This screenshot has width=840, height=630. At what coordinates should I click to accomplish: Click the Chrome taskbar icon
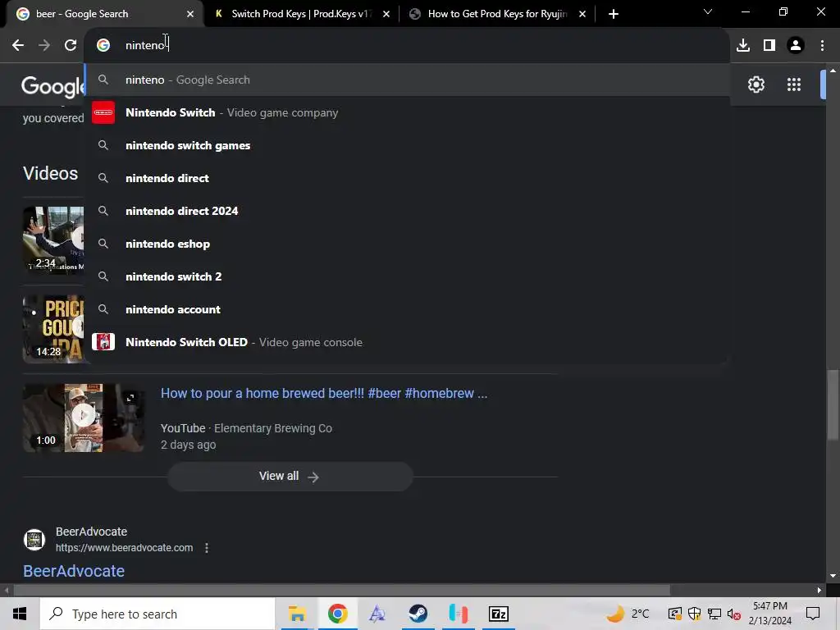coord(337,614)
